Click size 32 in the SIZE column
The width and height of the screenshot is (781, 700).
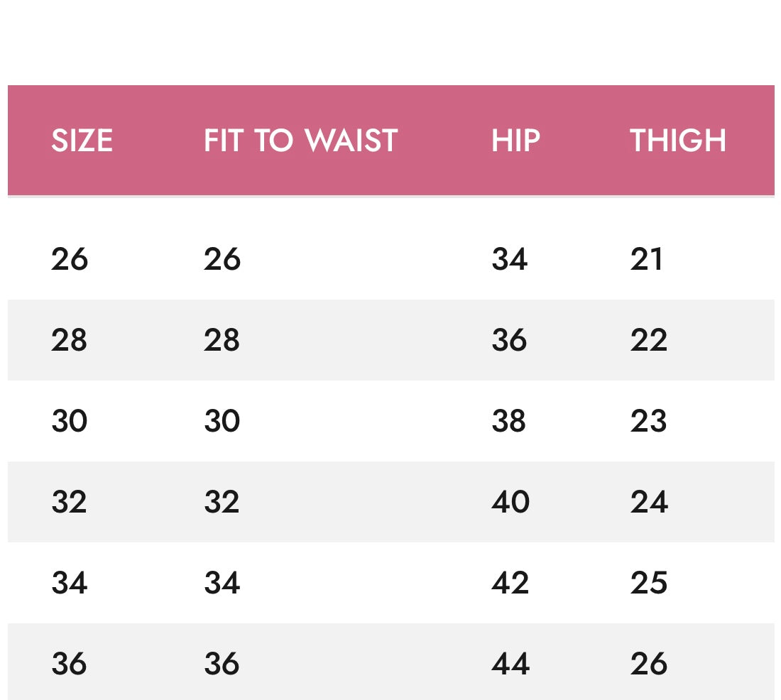pyautogui.click(x=70, y=502)
